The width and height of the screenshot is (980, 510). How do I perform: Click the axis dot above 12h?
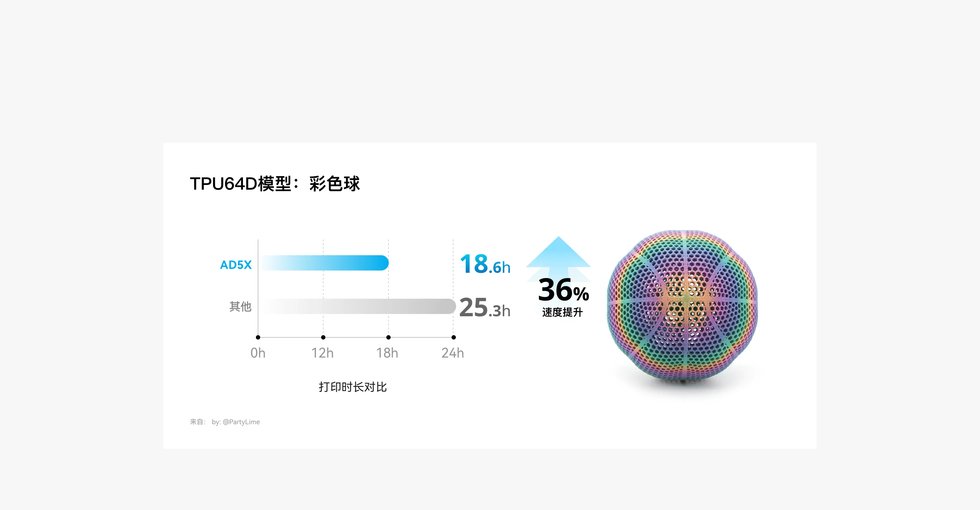[x=323, y=337]
